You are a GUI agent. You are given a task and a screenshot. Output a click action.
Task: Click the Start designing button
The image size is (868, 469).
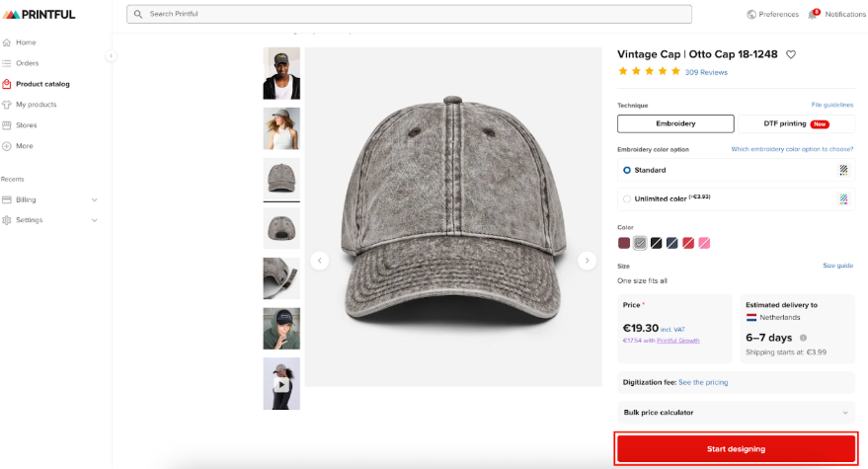coord(736,449)
